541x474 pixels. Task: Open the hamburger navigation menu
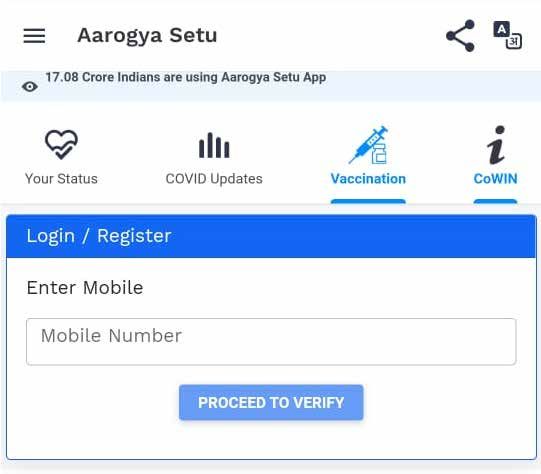coord(34,36)
